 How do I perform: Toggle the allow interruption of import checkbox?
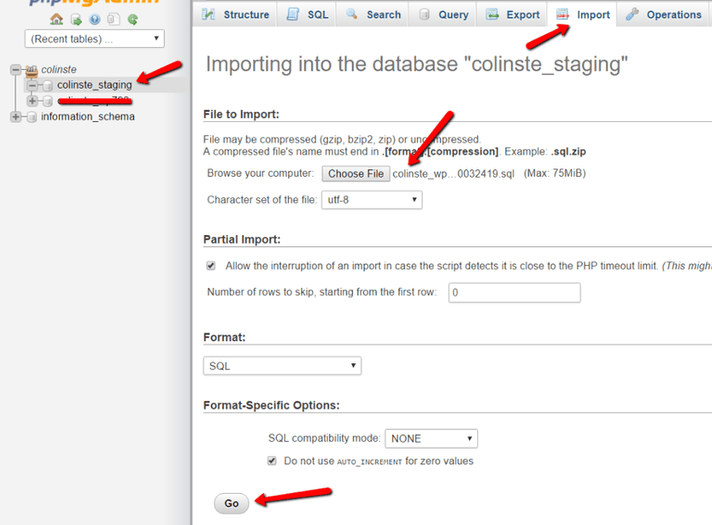(211, 266)
